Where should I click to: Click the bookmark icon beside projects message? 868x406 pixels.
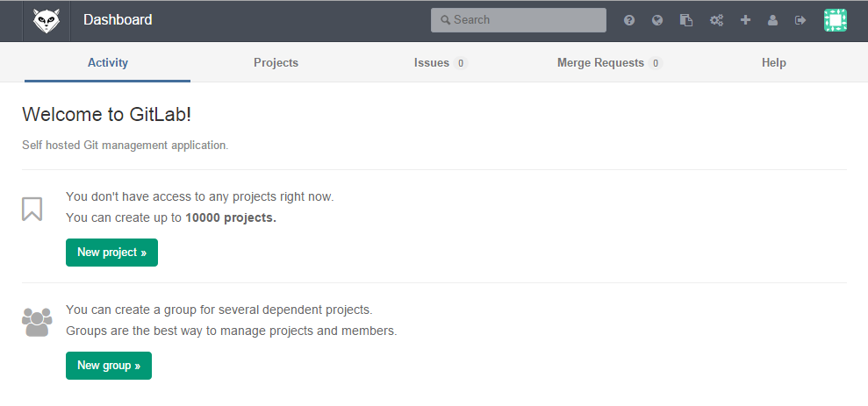(32, 209)
